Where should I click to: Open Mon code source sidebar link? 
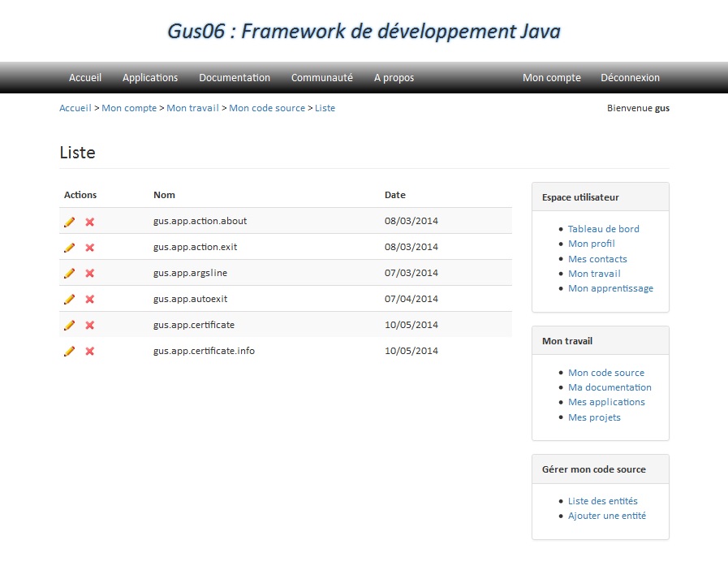click(606, 373)
